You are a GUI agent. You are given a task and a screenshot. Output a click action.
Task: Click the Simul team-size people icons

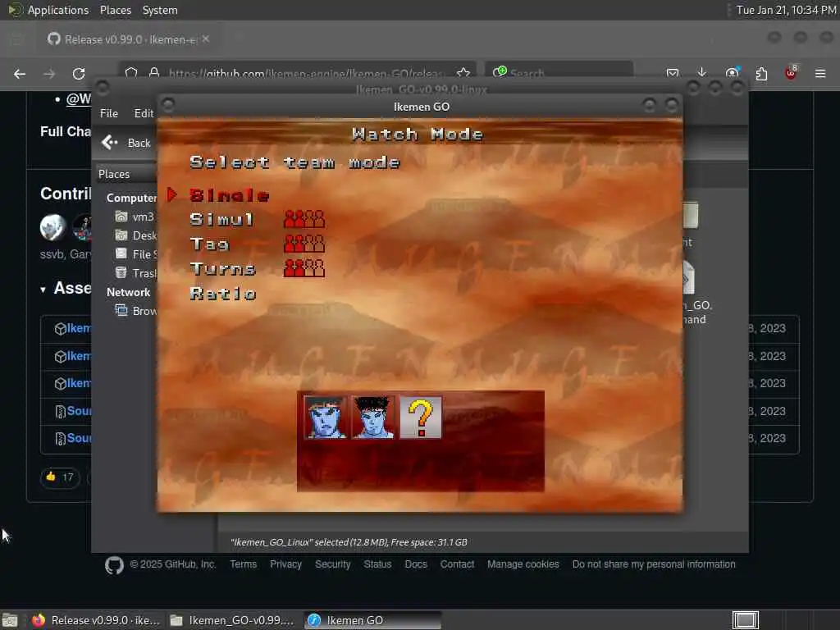tap(304, 219)
